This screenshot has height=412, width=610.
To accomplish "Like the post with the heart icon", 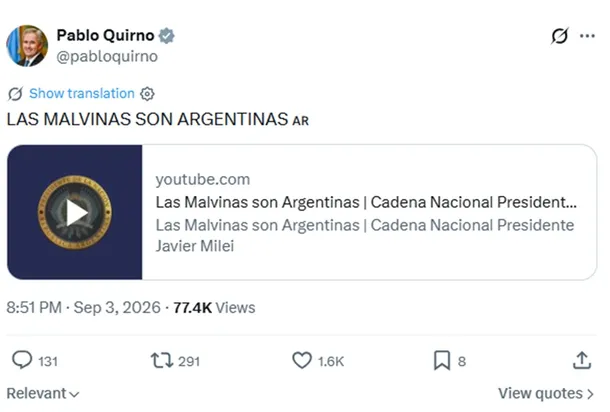I will click(302, 360).
